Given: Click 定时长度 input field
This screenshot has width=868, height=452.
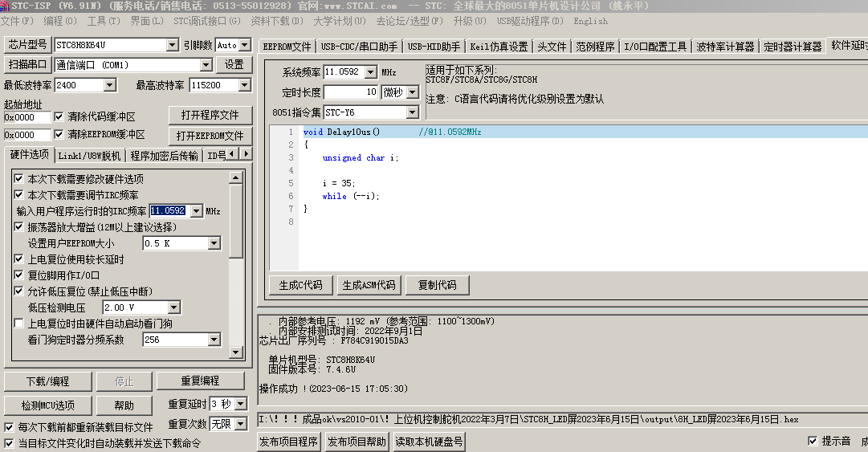Looking at the screenshot, I should pos(351,92).
